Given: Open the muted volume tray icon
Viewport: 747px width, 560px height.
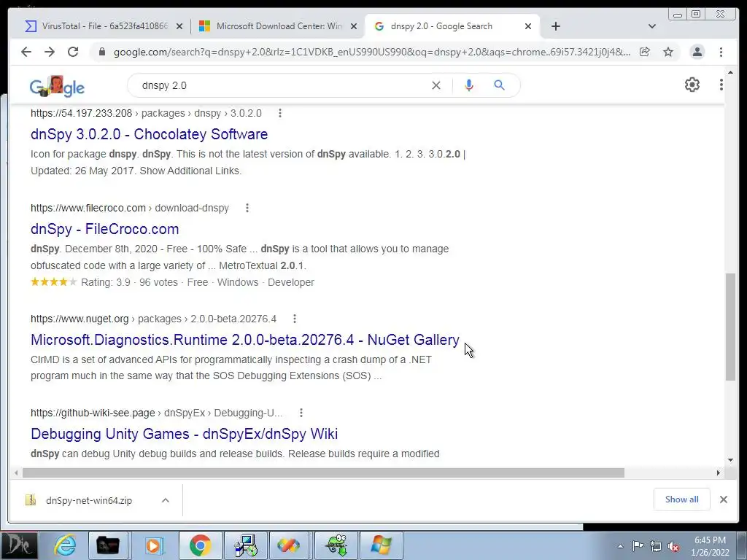Looking at the screenshot, I should pyautogui.click(x=673, y=547).
